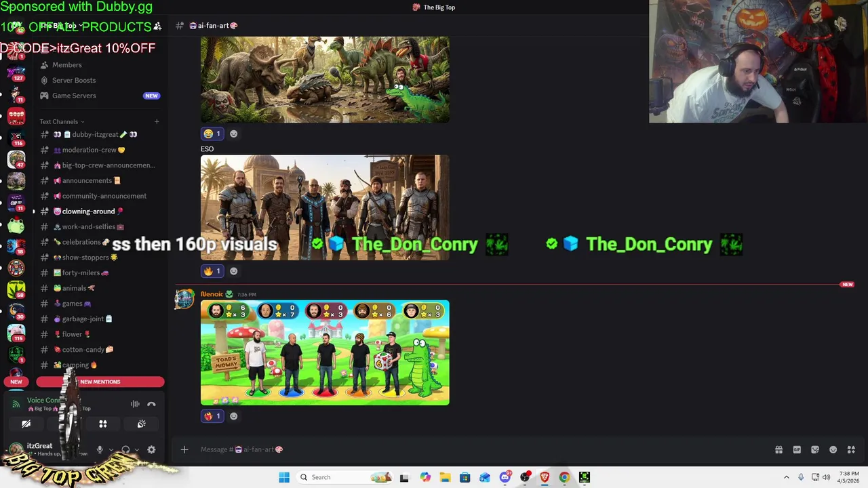The height and width of the screenshot is (488, 868).
Task: Toggle the laughing reaction on dinosaur image
Action: click(x=212, y=134)
